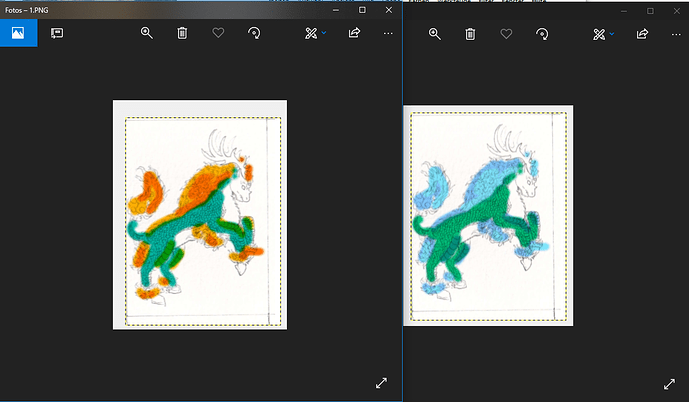This screenshot has width=689, height=402.
Task: Delete the photo in the right window
Action: pyautogui.click(x=470, y=34)
